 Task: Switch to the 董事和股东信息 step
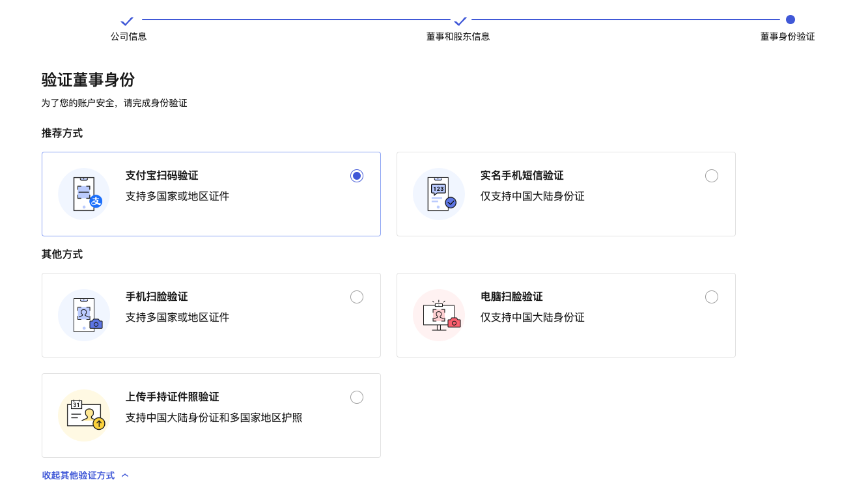[x=458, y=36]
